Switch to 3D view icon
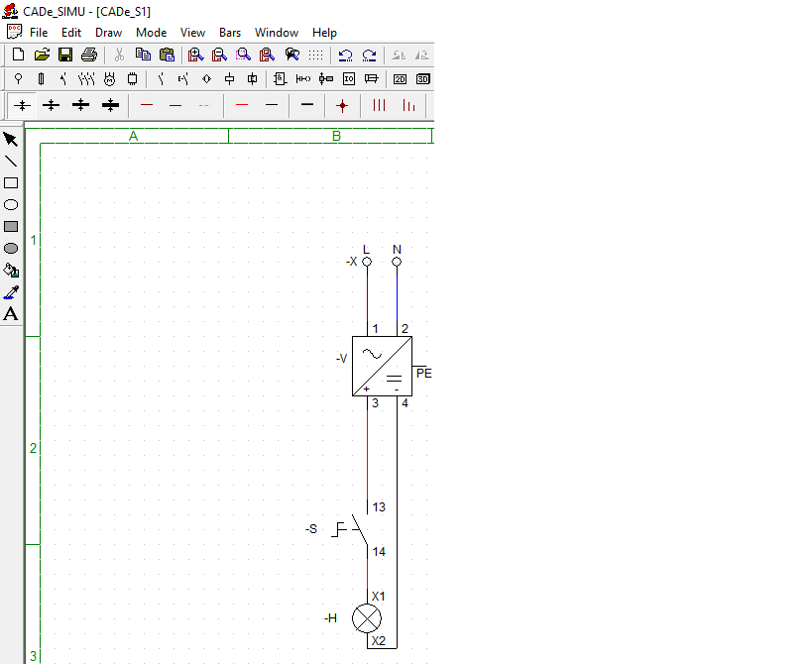 pos(423,79)
